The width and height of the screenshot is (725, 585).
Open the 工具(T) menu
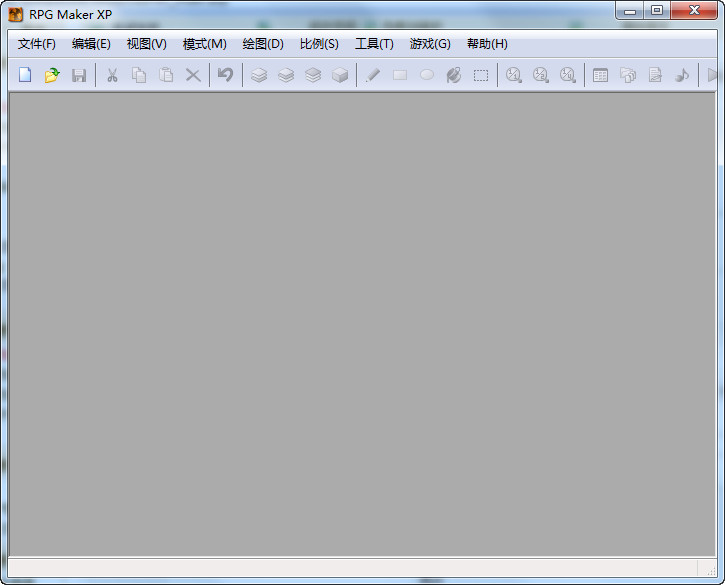[x=374, y=44]
